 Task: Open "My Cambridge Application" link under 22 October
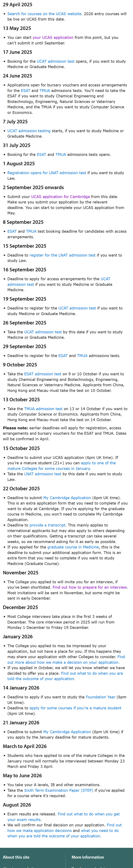click(x=67, y=498)
